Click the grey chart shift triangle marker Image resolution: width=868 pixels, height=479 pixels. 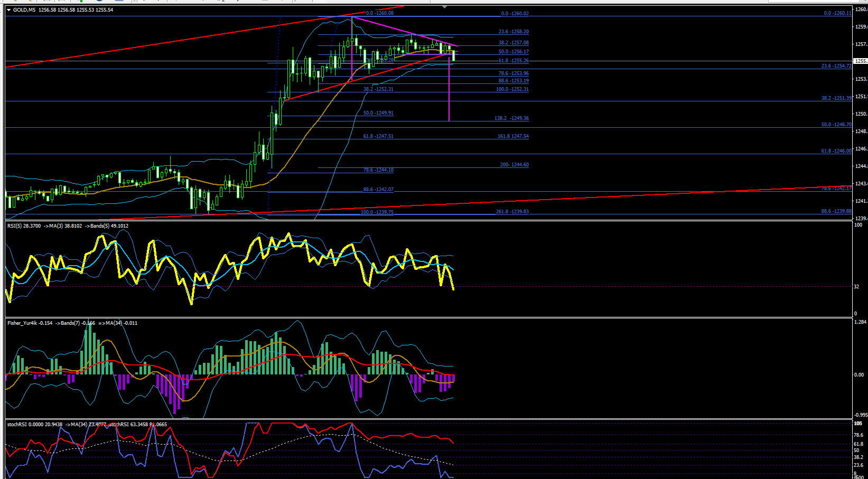[x=444, y=7]
